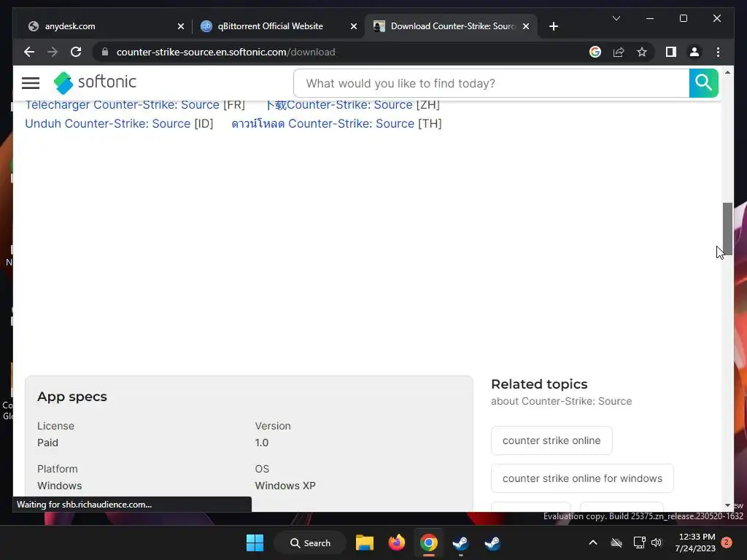Click the browser forward arrow

click(53, 52)
